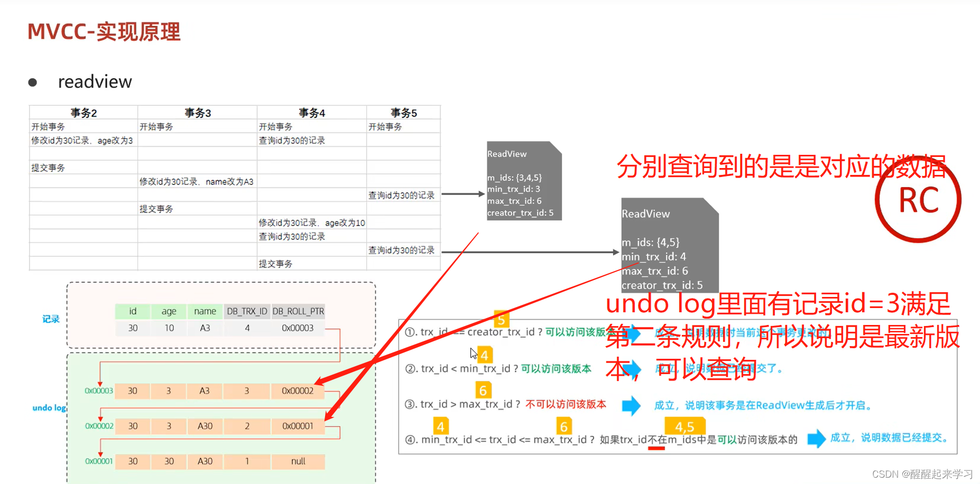Click the "0x00003" roll pointer in the record row

coord(298,328)
